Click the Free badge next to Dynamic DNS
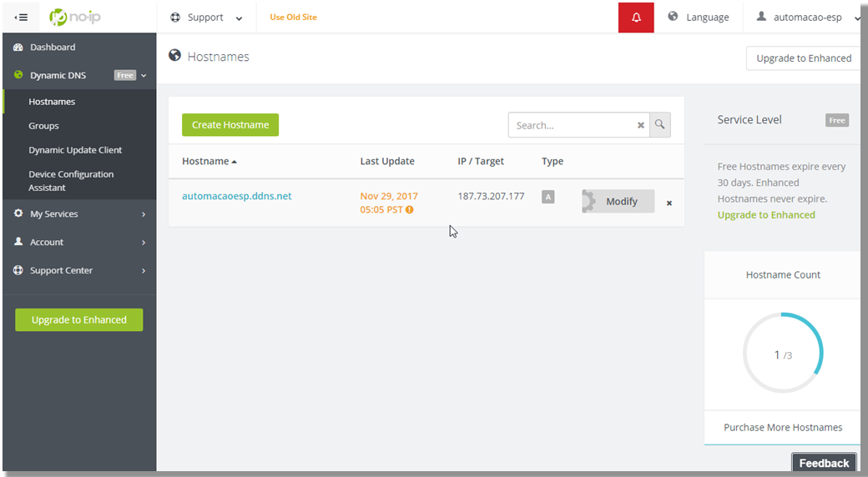 click(125, 75)
